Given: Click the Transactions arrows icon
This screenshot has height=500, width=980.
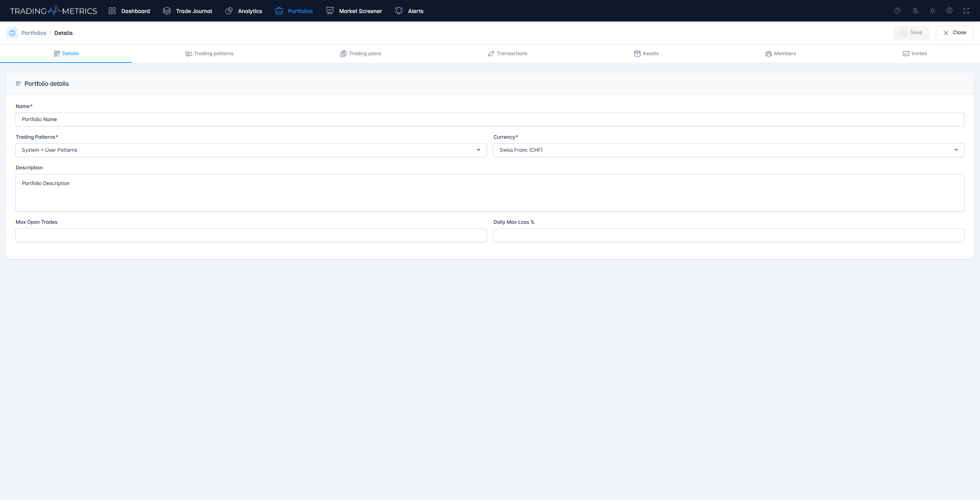Looking at the screenshot, I should point(491,54).
